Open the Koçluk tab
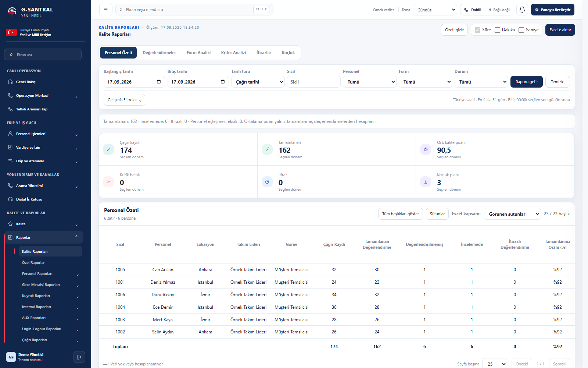Viewport: 588px width, 368px height. [x=288, y=53]
